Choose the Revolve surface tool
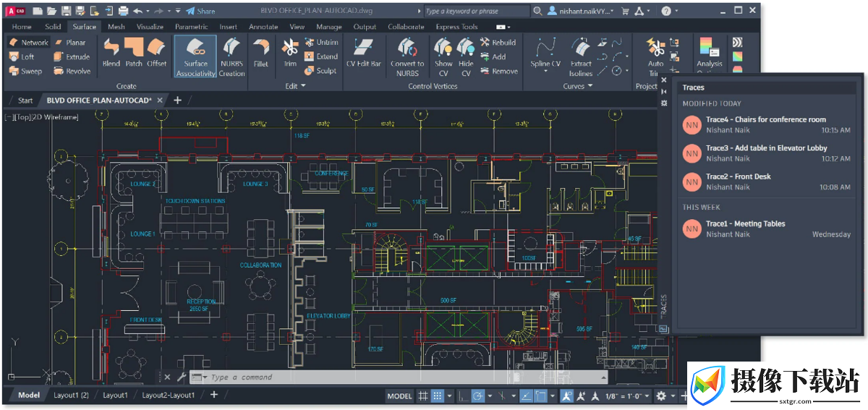Viewport: 868px width, 410px height. point(72,72)
